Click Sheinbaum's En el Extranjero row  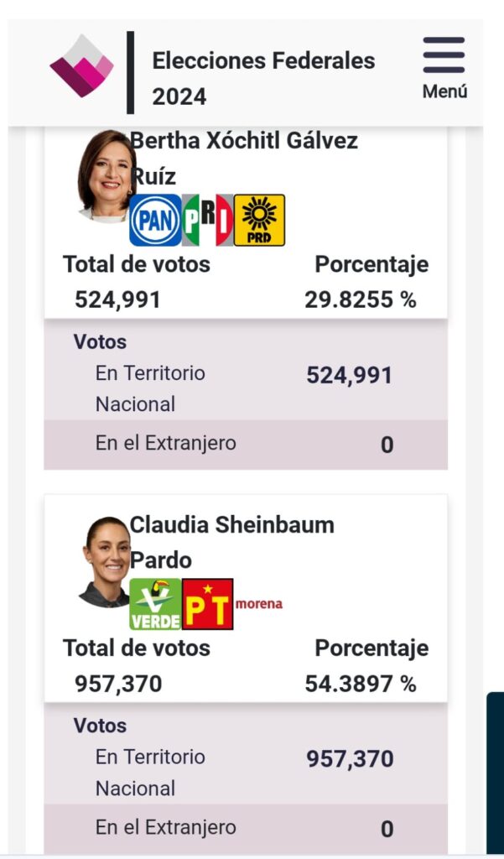[x=245, y=827]
